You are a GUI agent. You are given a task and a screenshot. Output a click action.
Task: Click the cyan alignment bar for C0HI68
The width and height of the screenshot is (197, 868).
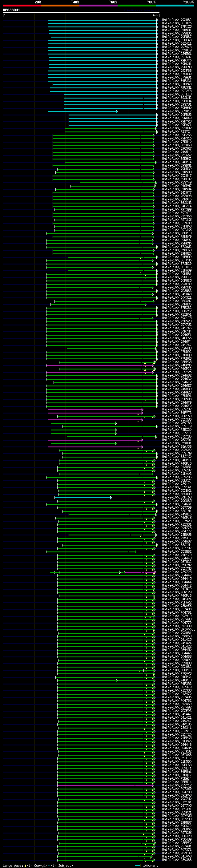(83, 498)
